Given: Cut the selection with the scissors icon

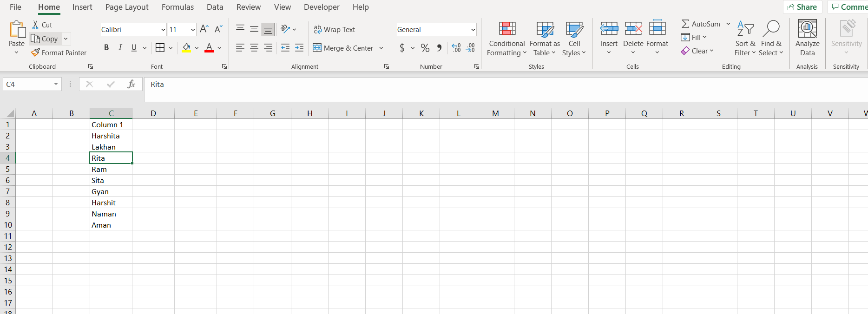Looking at the screenshot, I should coord(35,25).
